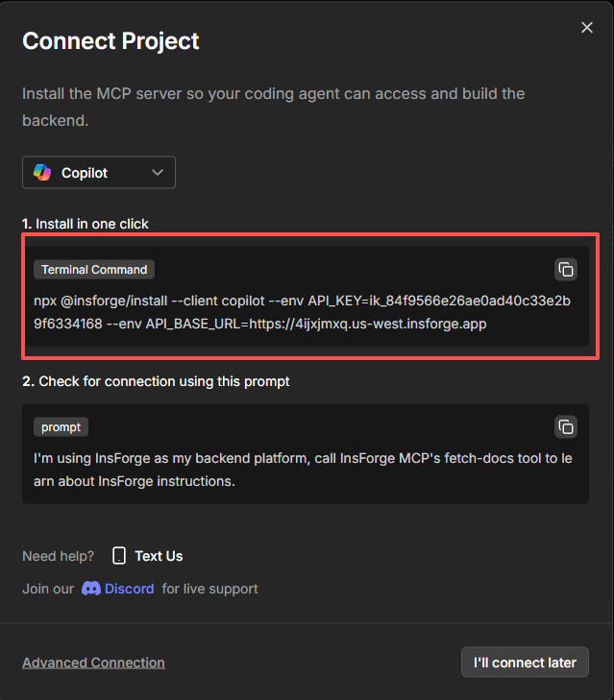Screen dimensions: 614x700
Task: Close the Connect Project dialog
Action: (587, 28)
